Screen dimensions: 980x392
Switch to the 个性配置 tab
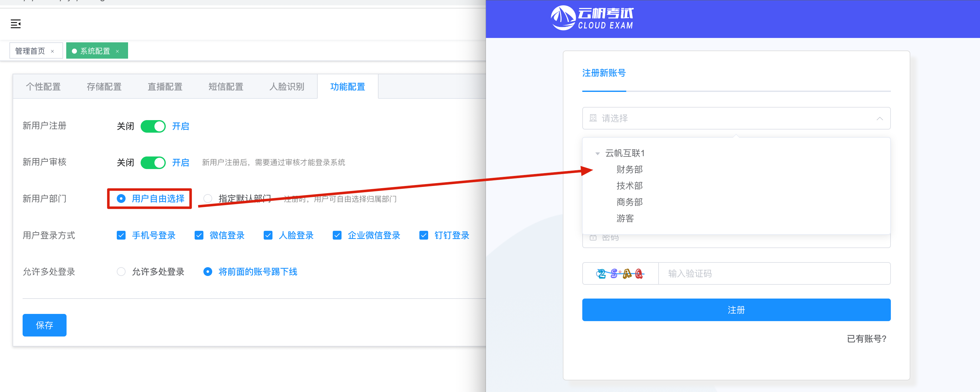click(x=43, y=87)
